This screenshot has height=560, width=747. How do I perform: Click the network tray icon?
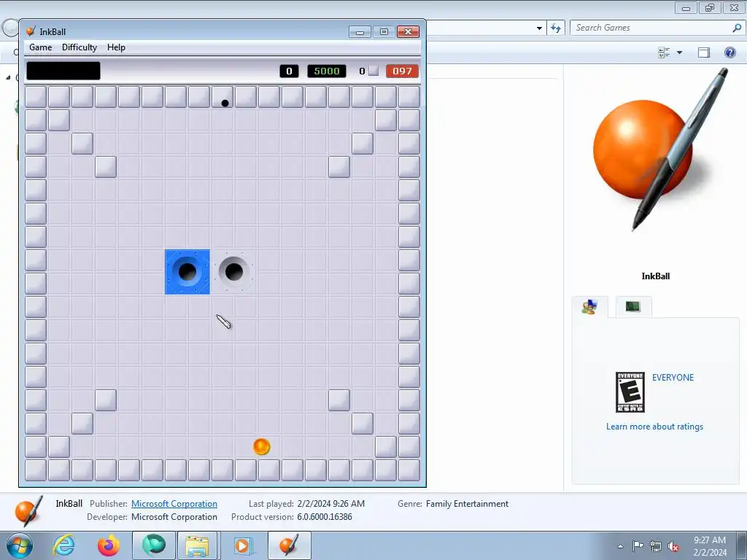pyautogui.click(x=656, y=546)
